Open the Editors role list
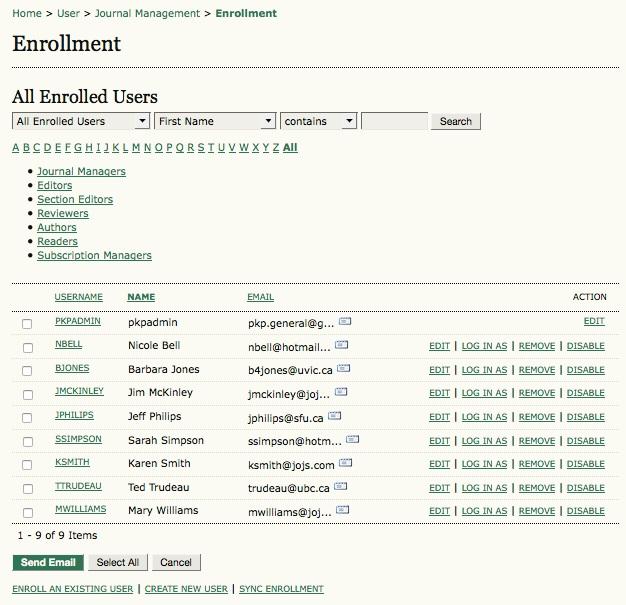The height and width of the screenshot is (605, 626). 55,185
